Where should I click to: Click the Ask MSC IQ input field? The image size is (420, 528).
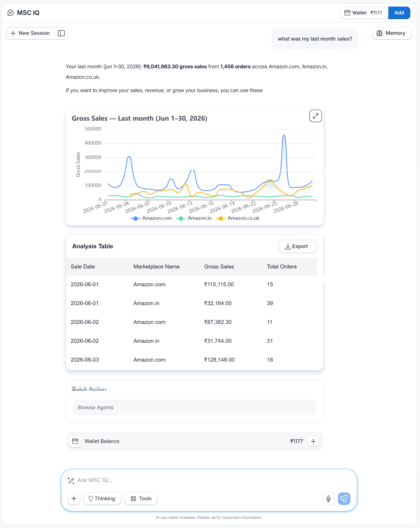point(209,480)
